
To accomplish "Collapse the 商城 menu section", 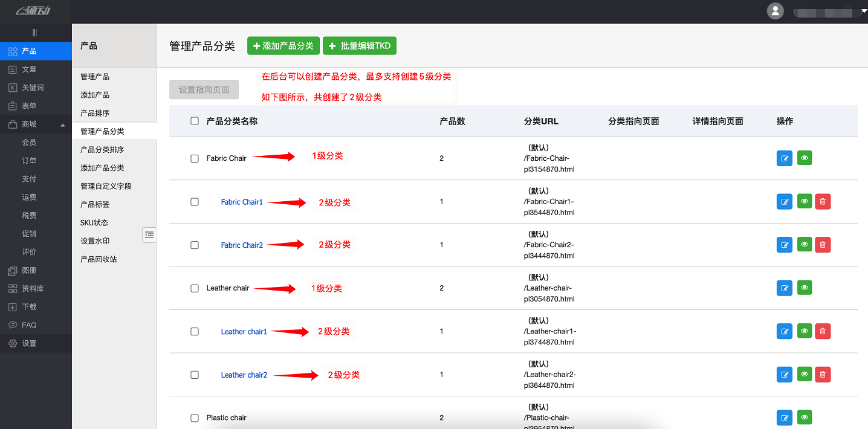I will pyautogui.click(x=63, y=124).
